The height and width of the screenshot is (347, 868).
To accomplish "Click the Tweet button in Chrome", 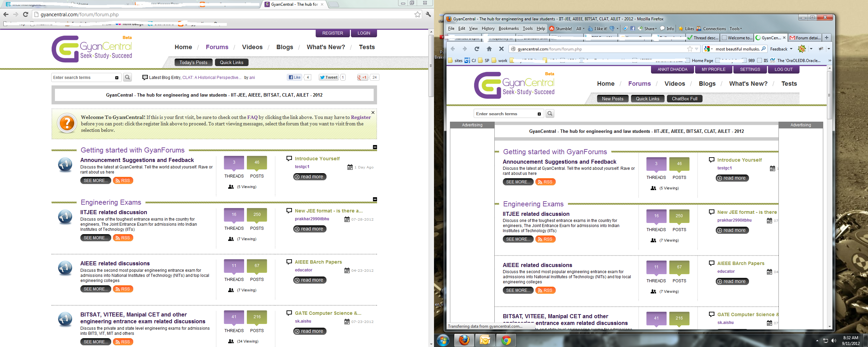I will pyautogui.click(x=329, y=77).
